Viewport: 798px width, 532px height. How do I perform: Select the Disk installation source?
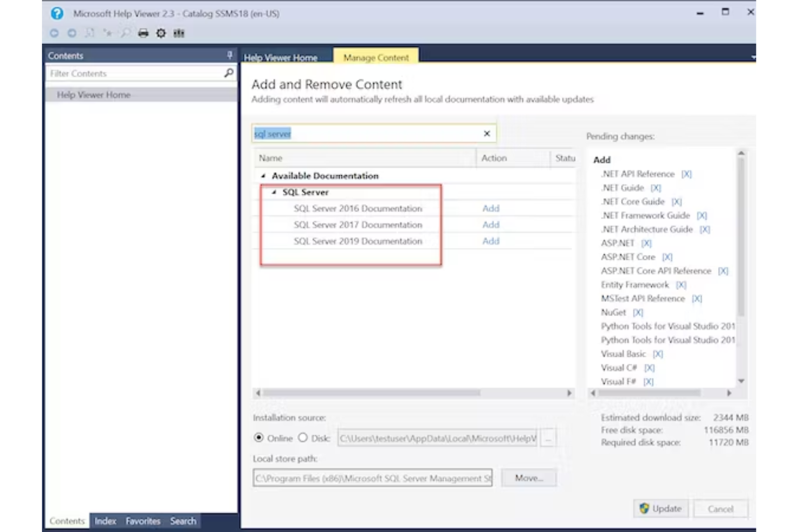(x=304, y=438)
